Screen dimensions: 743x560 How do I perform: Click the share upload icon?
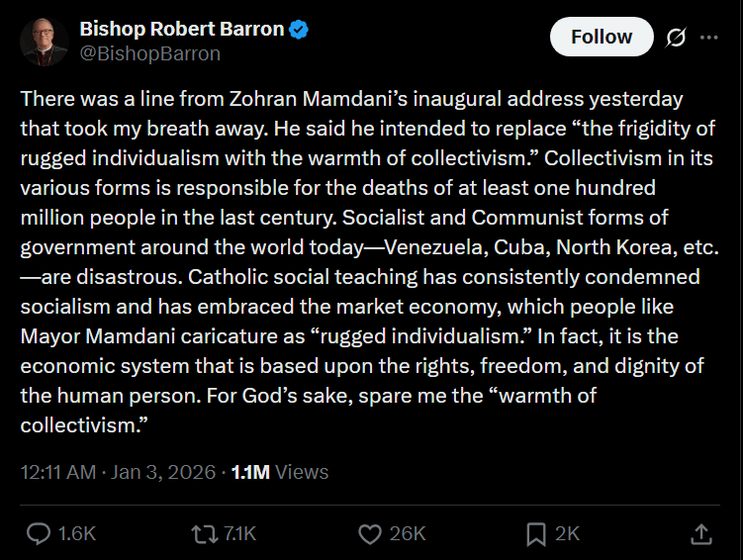click(700, 534)
